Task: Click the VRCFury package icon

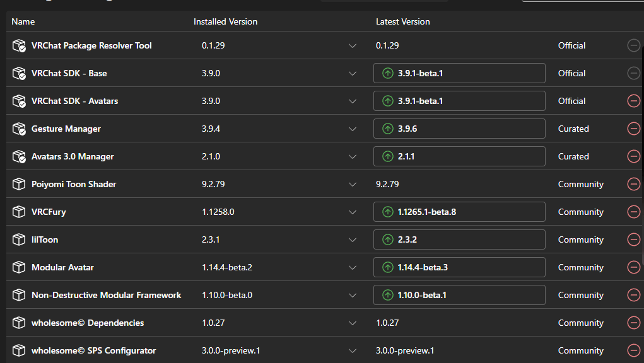Action: [x=19, y=212]
